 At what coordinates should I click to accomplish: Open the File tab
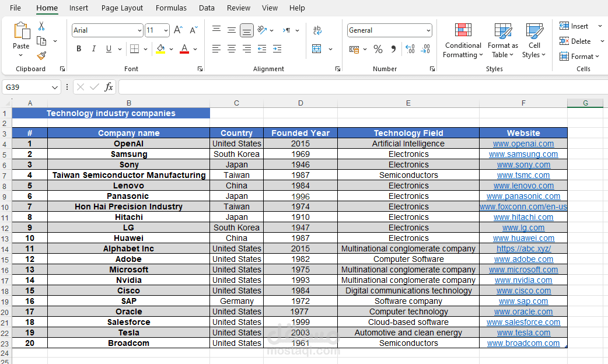click(x=15, y=8)
